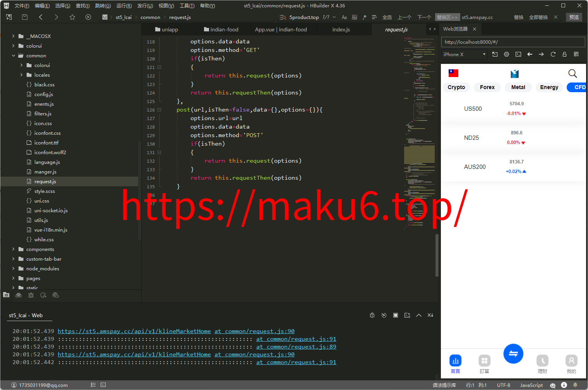
Task: Click the debug bug icon in console toolbar
Action: (372, 315)
